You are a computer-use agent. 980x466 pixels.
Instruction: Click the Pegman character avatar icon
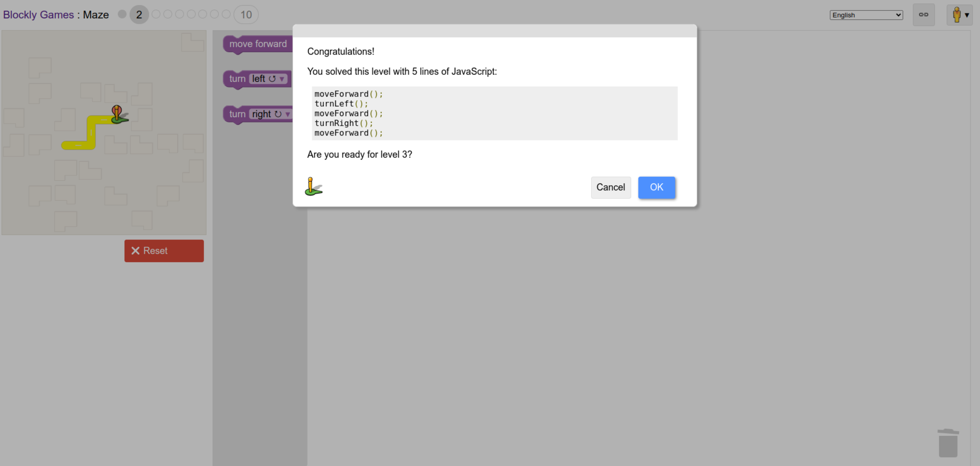pyautogui.click(x=956, y=15)
